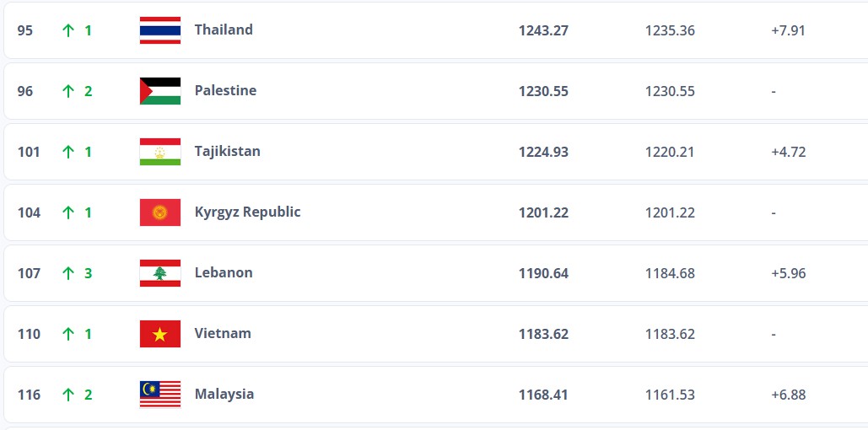Viewport: 868px width, 430px height.
Task: Click the Thailand flag icon
Action: [159, 30]
